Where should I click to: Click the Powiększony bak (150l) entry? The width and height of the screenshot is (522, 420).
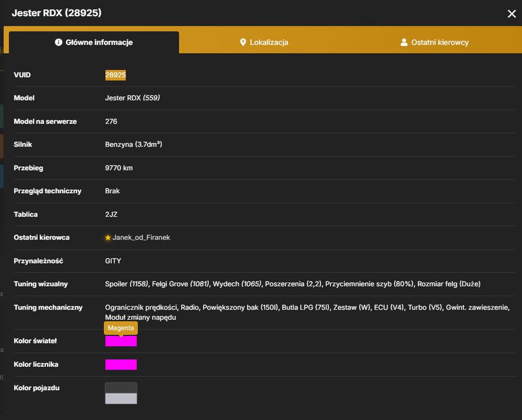(240, 307)
